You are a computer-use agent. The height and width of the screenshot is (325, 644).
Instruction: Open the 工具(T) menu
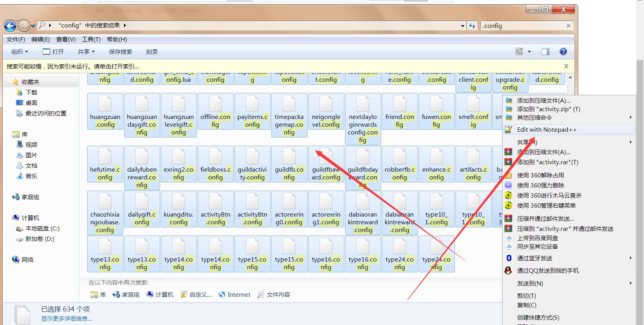[x=91, y=40]
